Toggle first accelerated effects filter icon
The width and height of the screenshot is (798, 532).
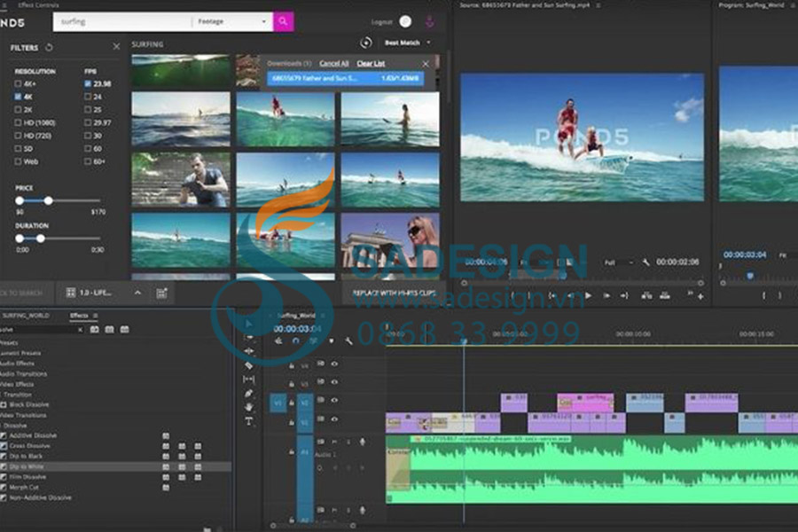[x=95, y=330]
